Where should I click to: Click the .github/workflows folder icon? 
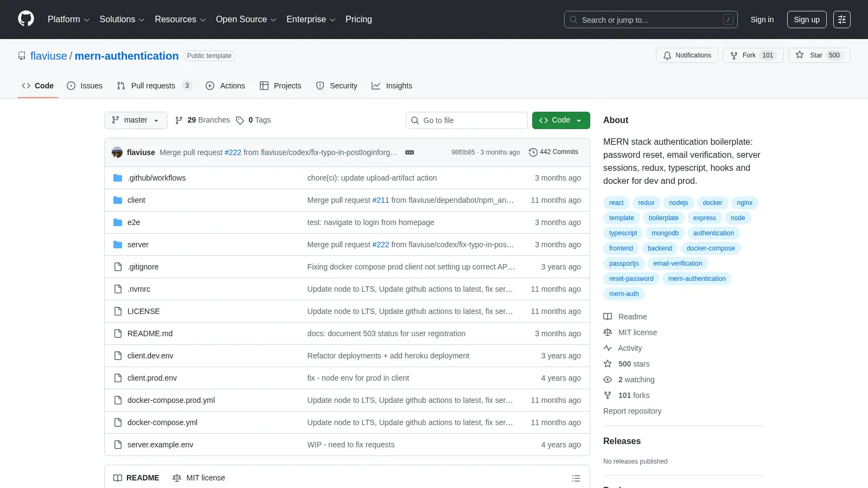118,178
